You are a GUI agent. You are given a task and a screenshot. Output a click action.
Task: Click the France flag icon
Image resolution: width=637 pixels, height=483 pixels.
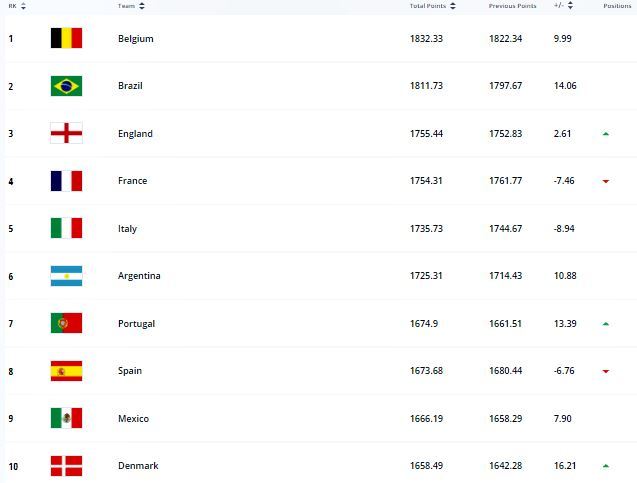pyautogui.click(x=66, y=181)
